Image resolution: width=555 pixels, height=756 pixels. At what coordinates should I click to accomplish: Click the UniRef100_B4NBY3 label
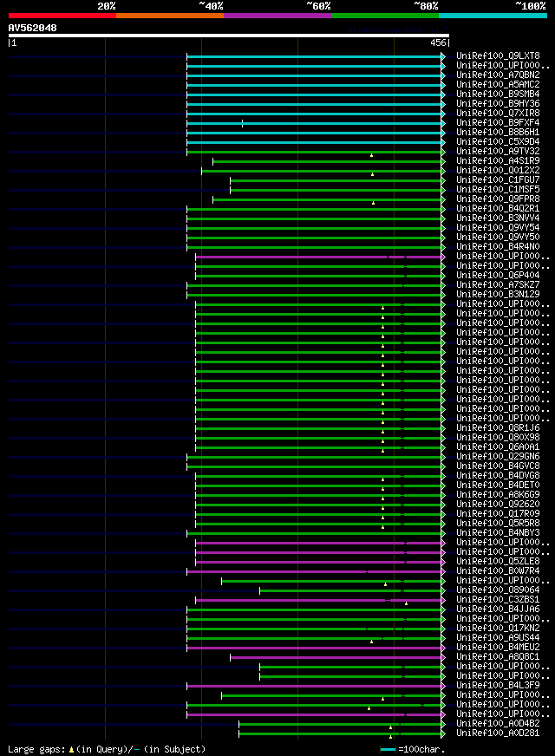click(498, 533)
